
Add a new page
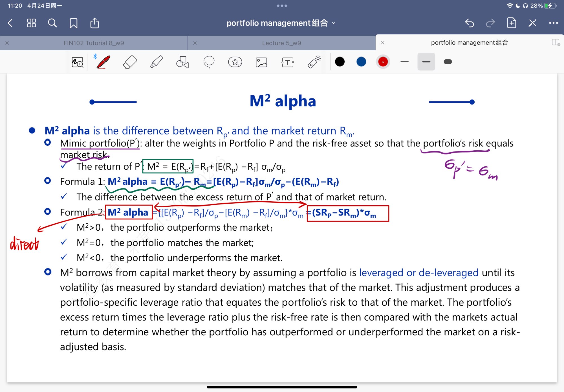click(512, 23)
